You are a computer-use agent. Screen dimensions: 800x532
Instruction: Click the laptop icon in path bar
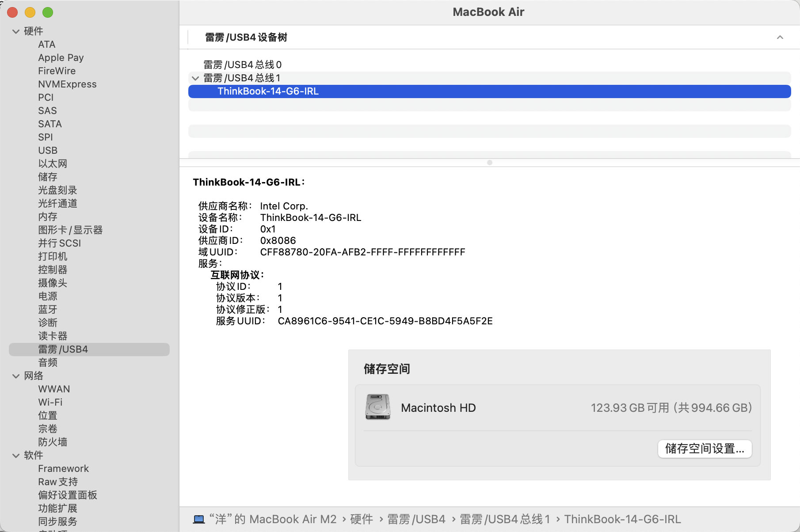tap(199, 519)
